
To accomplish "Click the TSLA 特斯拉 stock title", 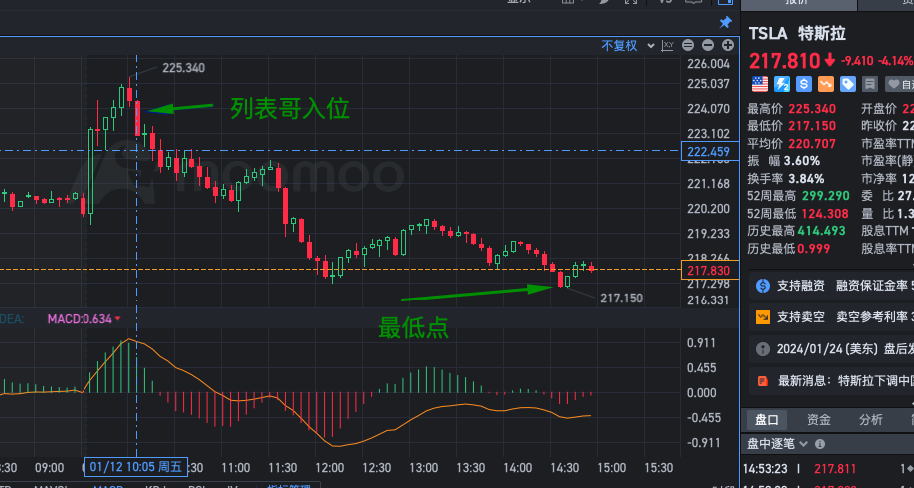I will tap(797, 33).
